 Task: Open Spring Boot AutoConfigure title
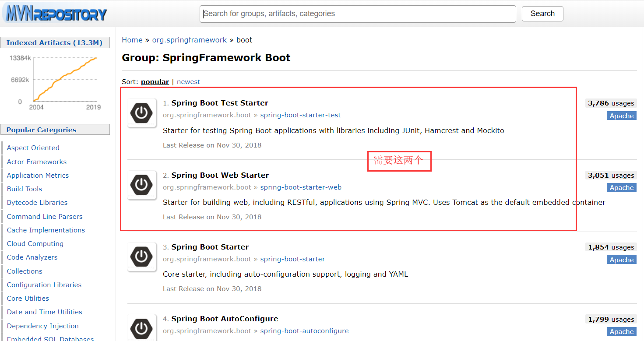225,319
